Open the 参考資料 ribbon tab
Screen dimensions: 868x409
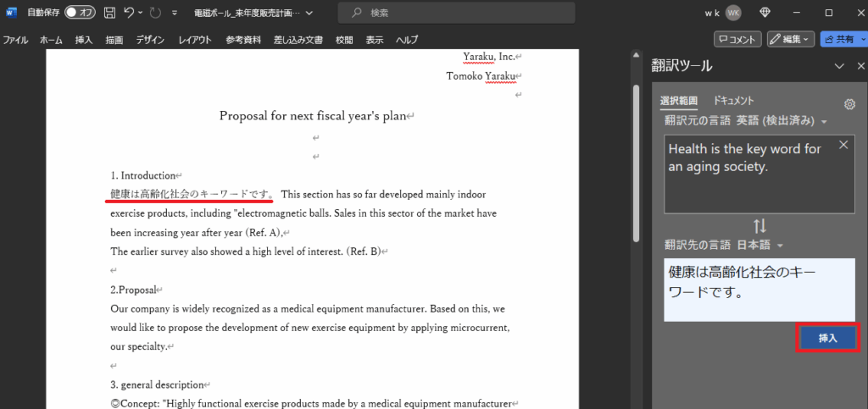point(243,40)
